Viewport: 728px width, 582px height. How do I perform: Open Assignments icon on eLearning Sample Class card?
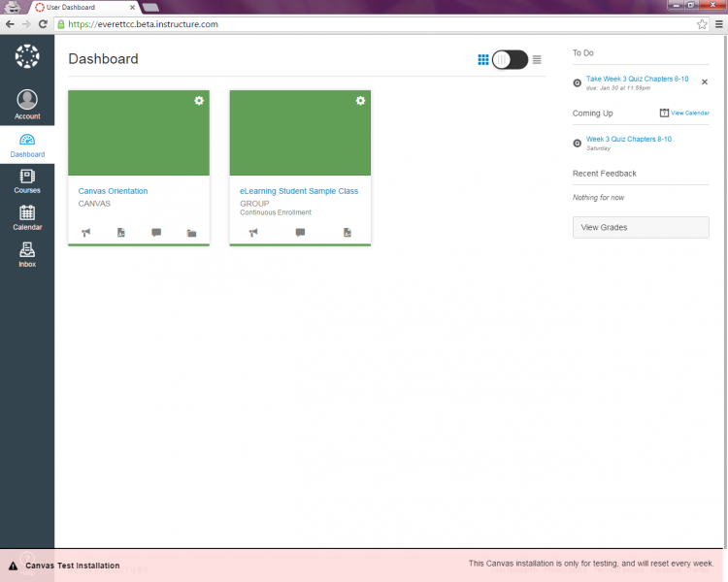347,233
